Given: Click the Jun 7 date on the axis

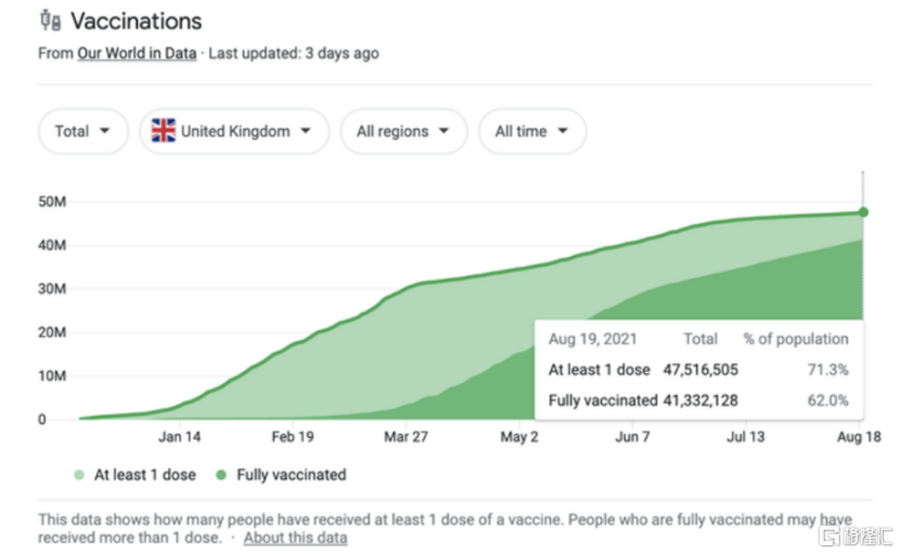Looking at the screenshot, I should 632,437.
